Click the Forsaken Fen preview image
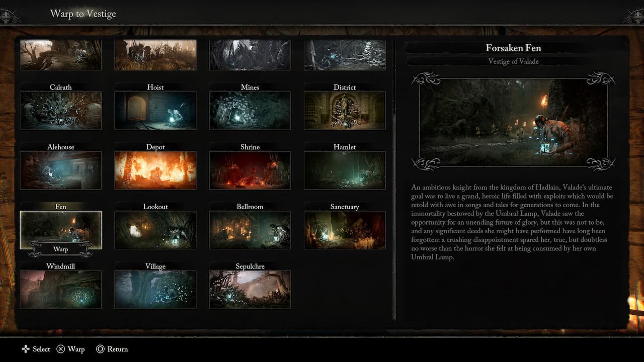The width and height of the screenshot is (644, 362). pyautogui.click(x=513, y=122)
